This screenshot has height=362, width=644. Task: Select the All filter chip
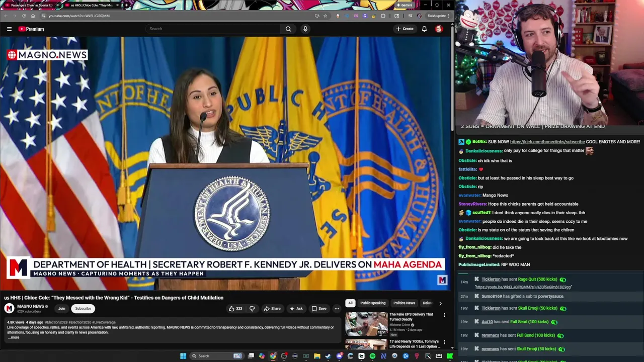[350, 303]
